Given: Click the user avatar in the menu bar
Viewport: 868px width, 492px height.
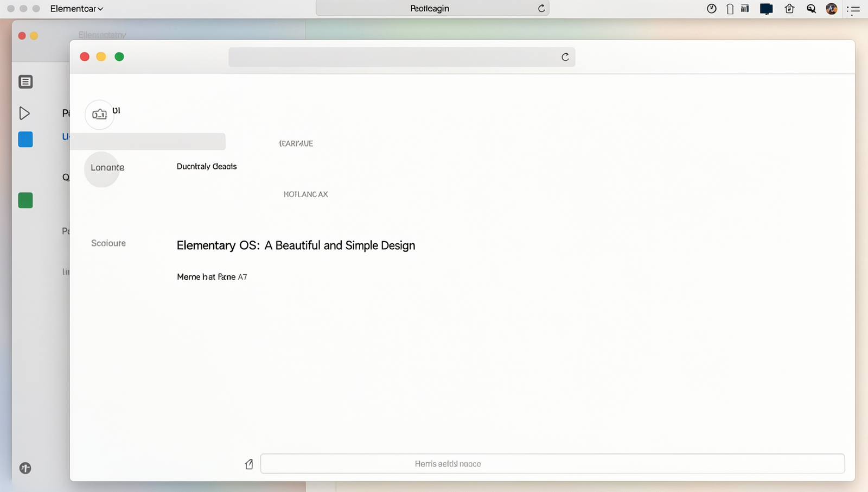Looking at the screenshot, I should tap(832, 9).
